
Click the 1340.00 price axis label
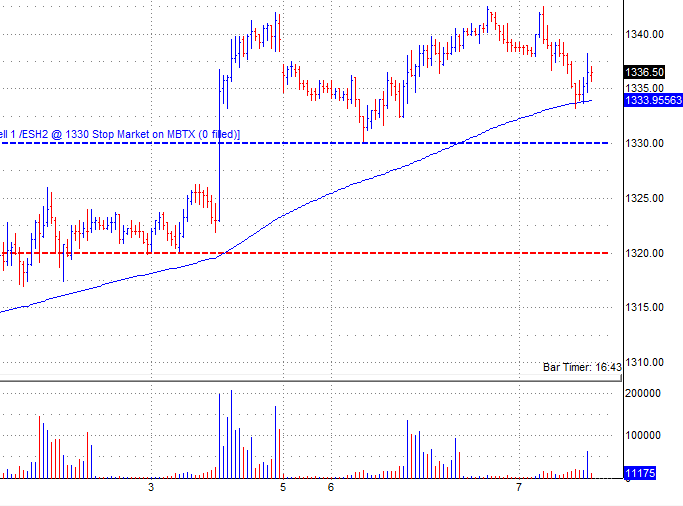644,34
